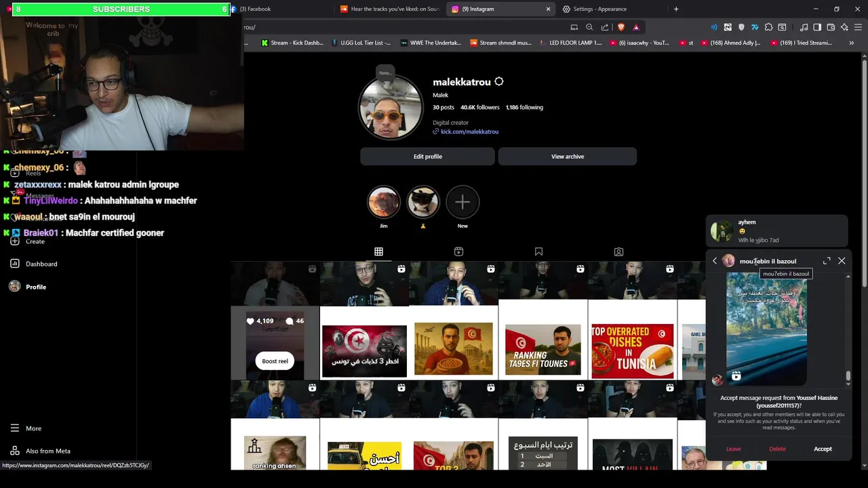The height and width of the screenshot is (488, 868).
Task: Click the Brave Shields lion icon
Action: click(x=620, y=27)
